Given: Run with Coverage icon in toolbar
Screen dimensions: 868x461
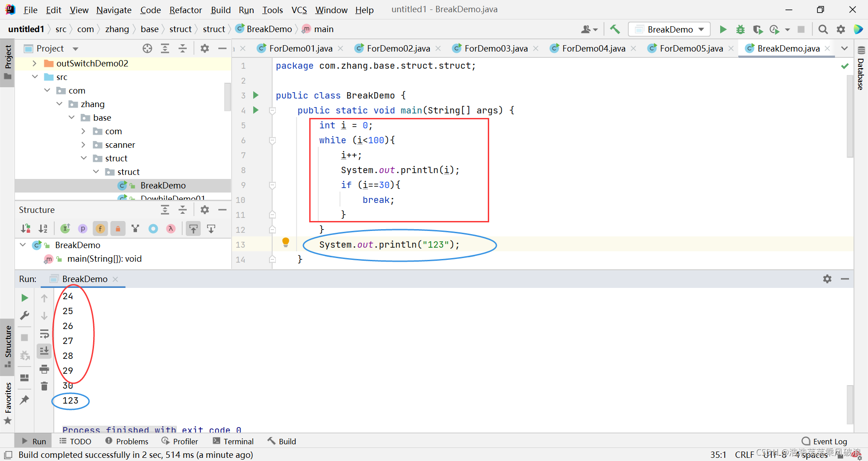Looking at the screenshot, I should click(x=758, y=29).
